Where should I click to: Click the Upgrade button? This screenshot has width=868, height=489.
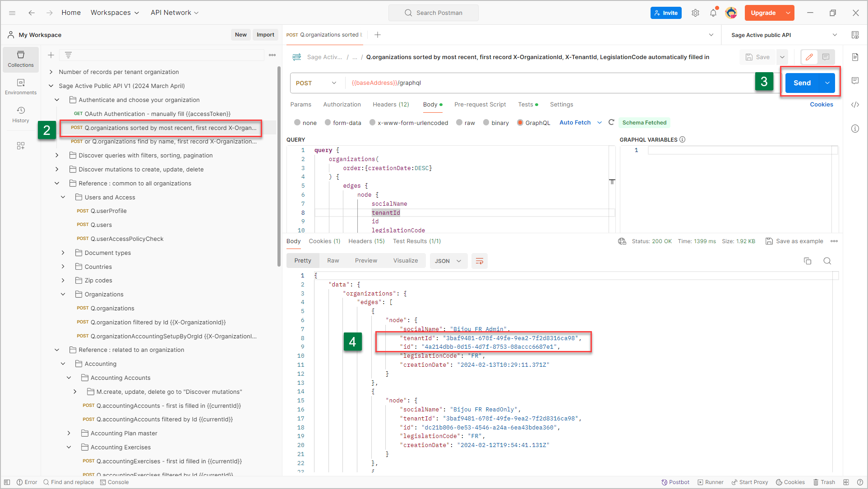point(763,13)
